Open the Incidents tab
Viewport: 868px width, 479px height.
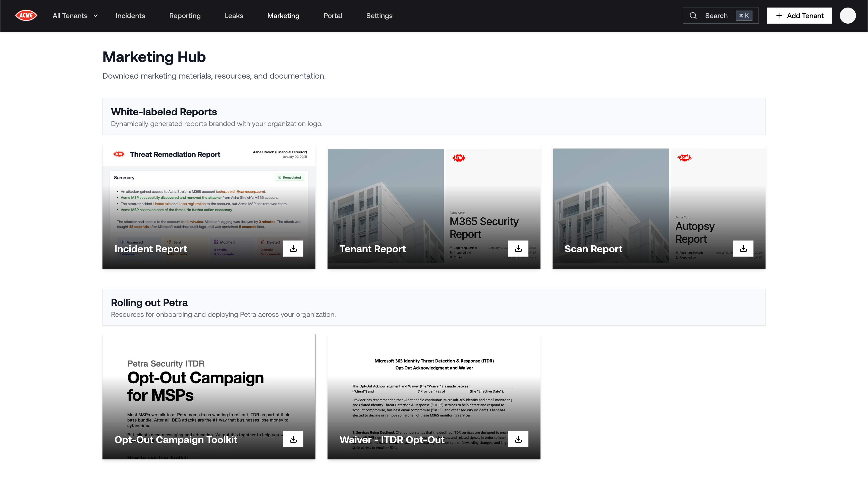(x=130, y=16)
